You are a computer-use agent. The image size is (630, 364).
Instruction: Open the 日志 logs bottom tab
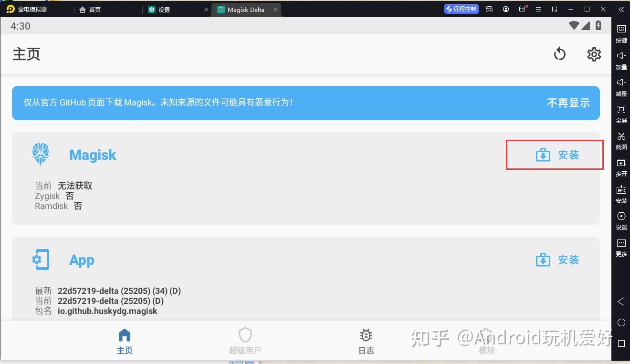pos(366,342)
